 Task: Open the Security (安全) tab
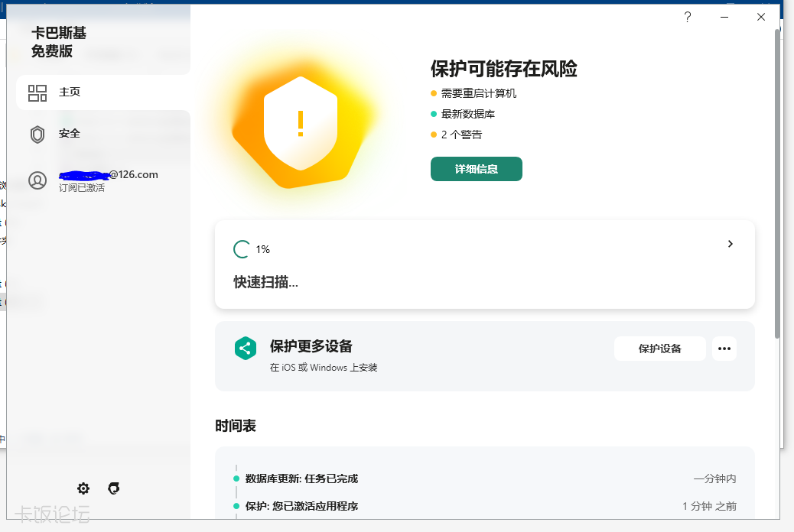coord(103,134)
